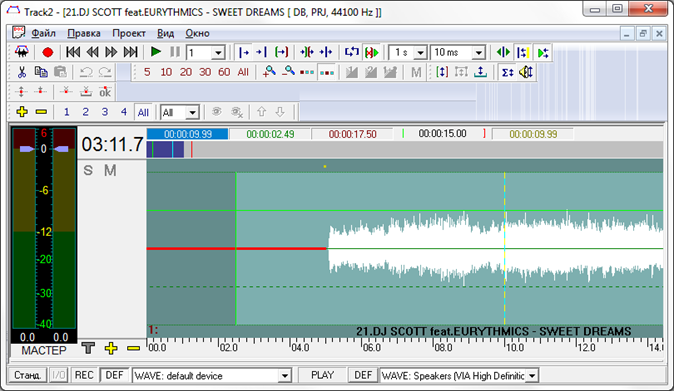
Task: Click the teal baseline up-down arrow icon
Action: (481, 72)
